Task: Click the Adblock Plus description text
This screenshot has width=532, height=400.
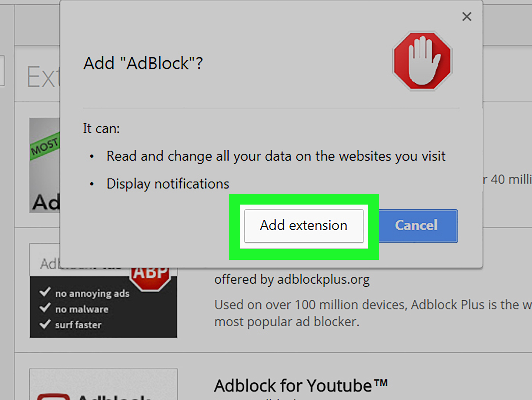Action: click(x=373, y=313)
